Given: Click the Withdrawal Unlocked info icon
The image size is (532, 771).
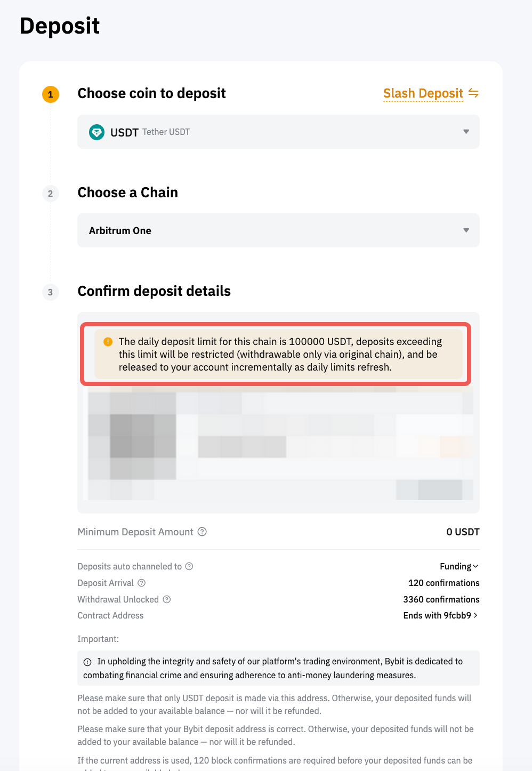Looking at the screenshot, I should tap(167, 599).
